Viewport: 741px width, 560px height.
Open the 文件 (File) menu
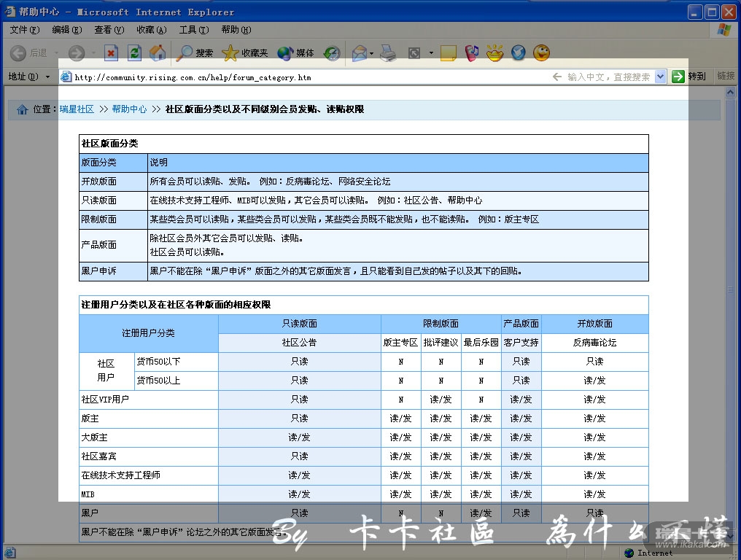(x=23, y=30)
